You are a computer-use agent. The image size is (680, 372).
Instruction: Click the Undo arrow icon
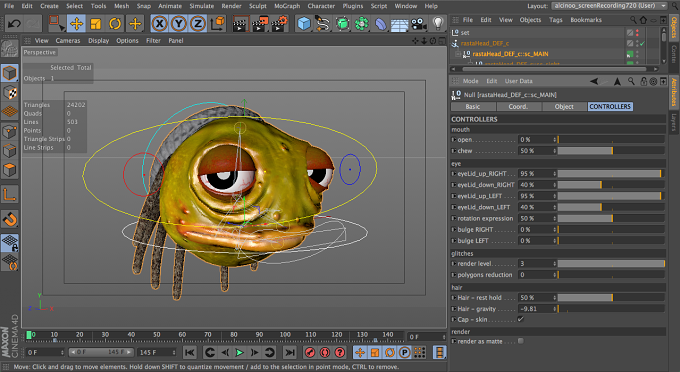click(x=14, y=23)
